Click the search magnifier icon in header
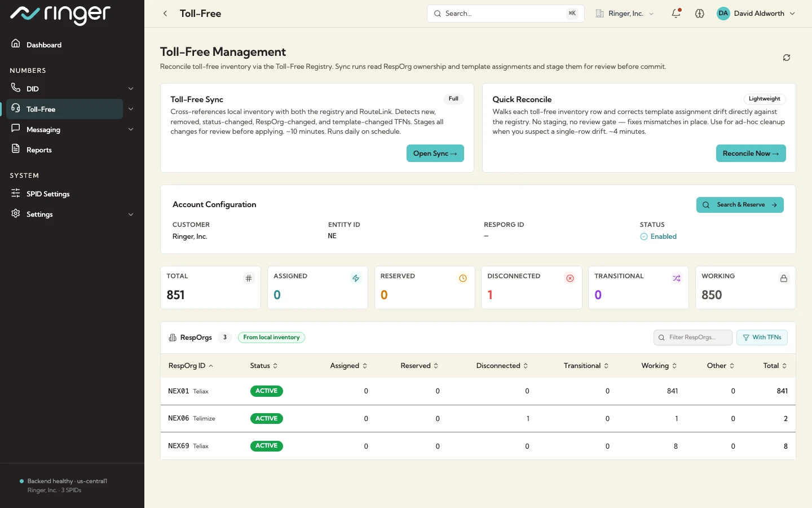The height and width of the screenshot is (508, 812). 438,14
